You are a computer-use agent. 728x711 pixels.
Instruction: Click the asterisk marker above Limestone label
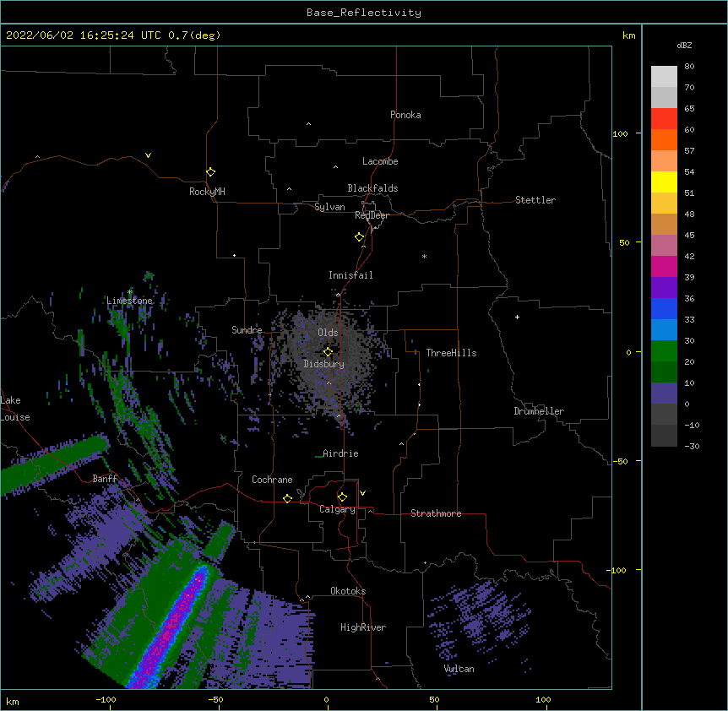(130, 292)
